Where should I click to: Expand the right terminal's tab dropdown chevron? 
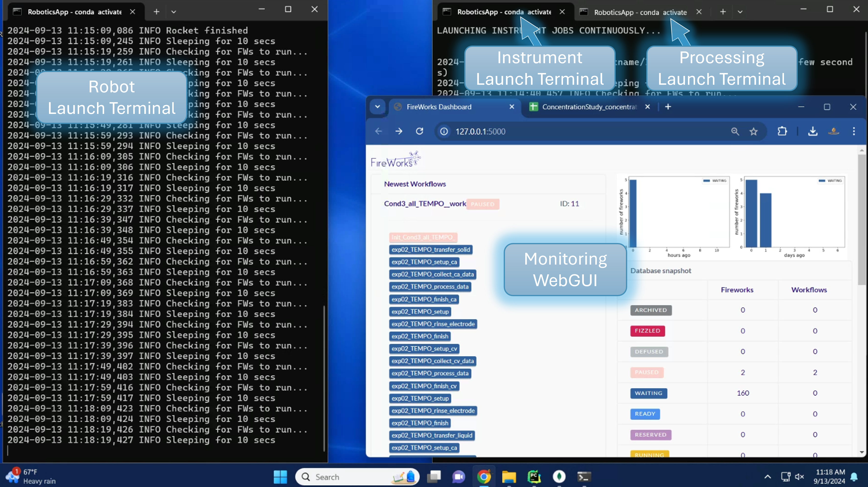point(740,12)
